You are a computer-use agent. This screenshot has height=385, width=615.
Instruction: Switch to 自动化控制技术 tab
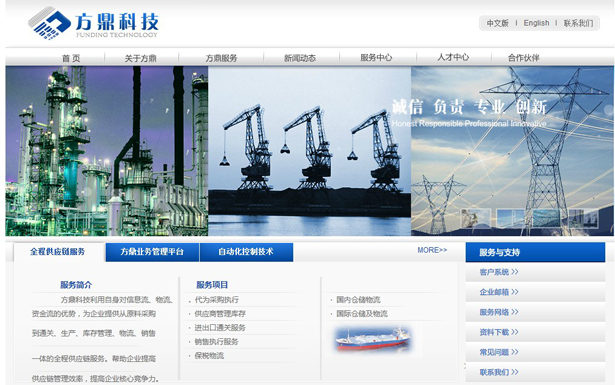tap(246, 252)
